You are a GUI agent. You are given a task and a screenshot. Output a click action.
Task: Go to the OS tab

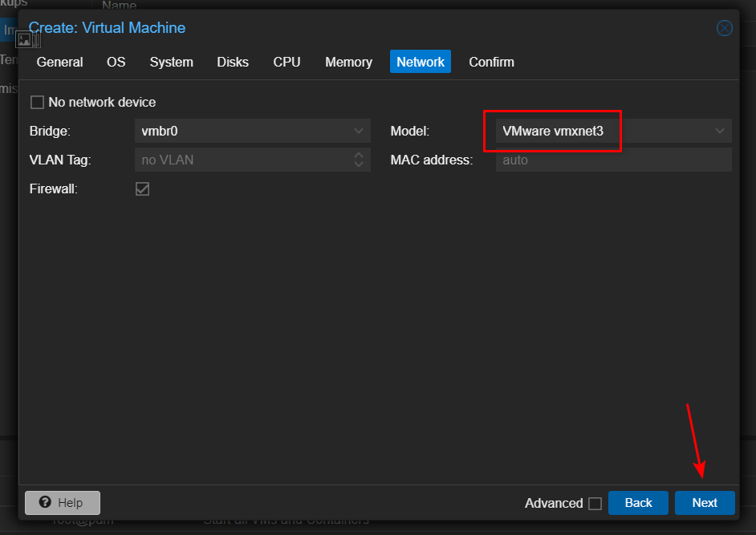(x=116, y=62)
